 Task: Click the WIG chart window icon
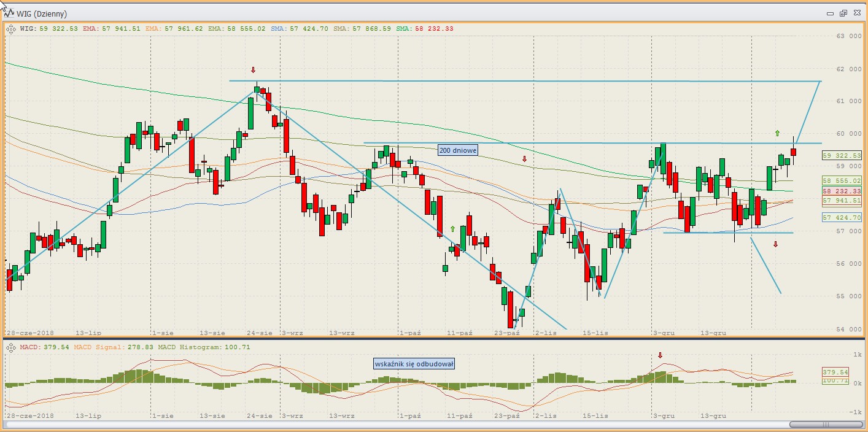tap(10, 13)
